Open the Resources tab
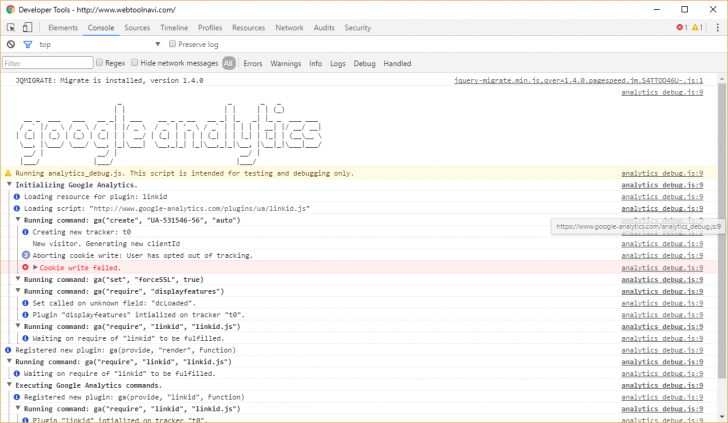The height and width of the screenshot is (423, 728). coord(248,28)
